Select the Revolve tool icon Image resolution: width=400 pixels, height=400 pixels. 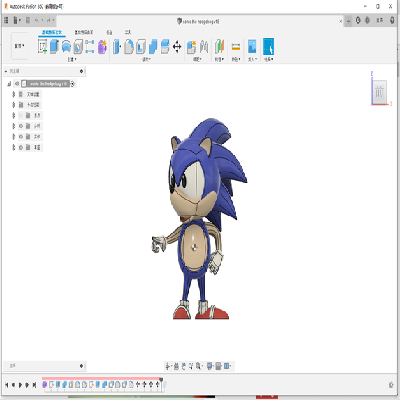[x=66, y=46]
